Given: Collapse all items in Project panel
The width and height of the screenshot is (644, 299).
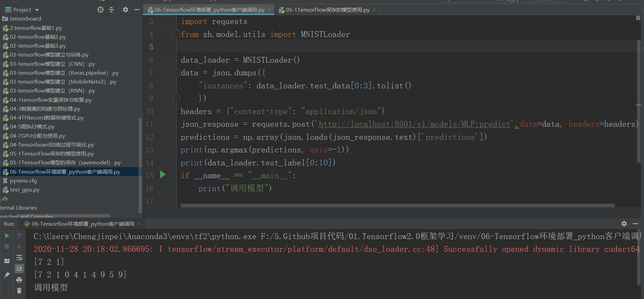Looking at the screenshot, I should coord(111,10).
